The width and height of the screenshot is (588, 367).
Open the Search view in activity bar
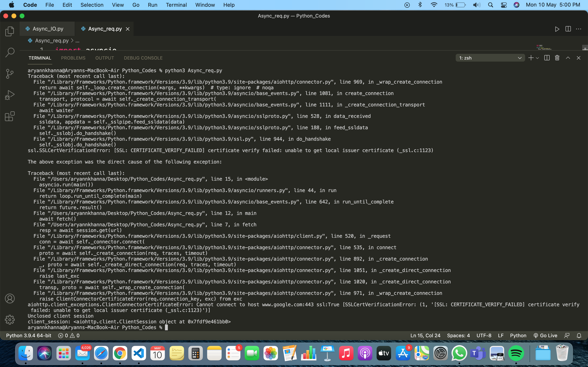click(10, 52)
